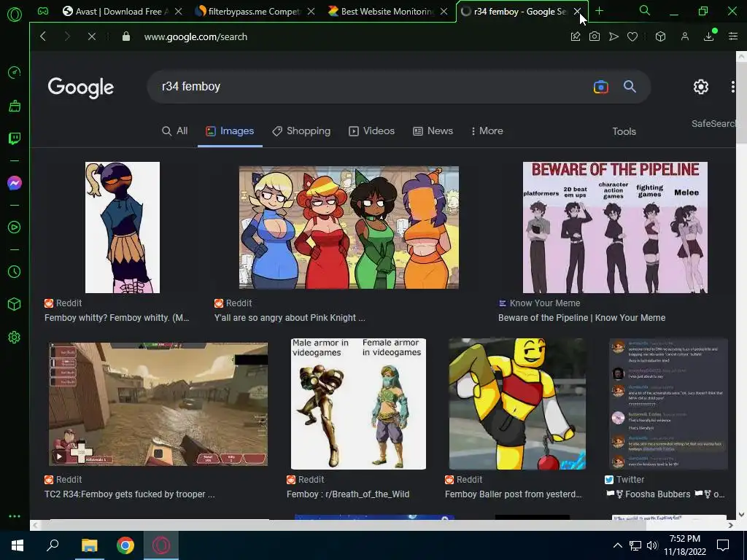Open My Flow send icon
Screen dimensions: 747x560
click(614, 36)
